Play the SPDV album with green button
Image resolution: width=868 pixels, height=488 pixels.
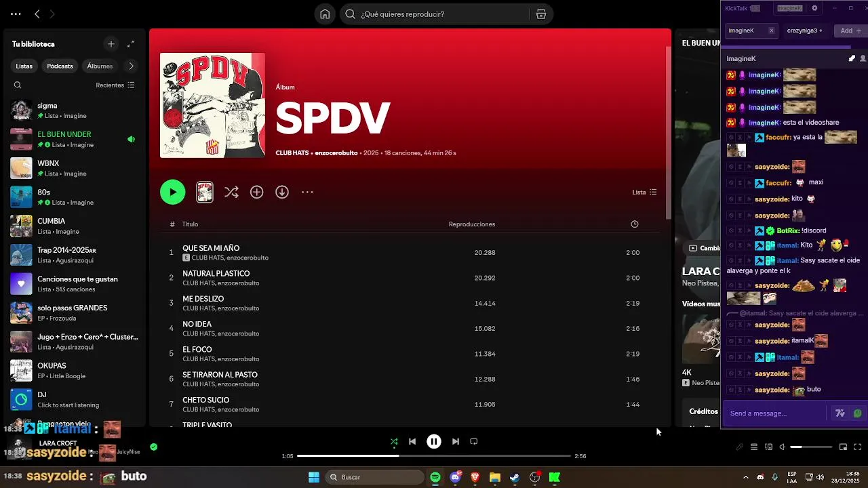click(173, 192)
